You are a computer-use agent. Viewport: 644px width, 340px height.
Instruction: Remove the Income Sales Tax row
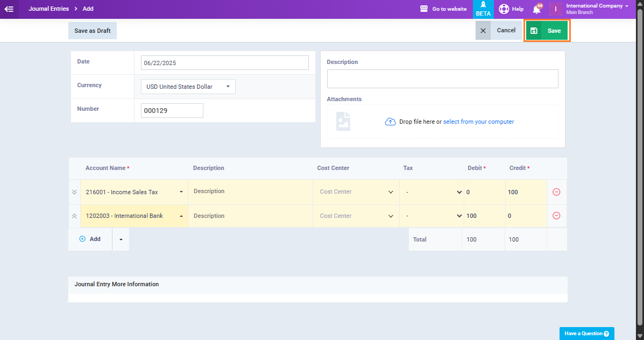point(556,192)
